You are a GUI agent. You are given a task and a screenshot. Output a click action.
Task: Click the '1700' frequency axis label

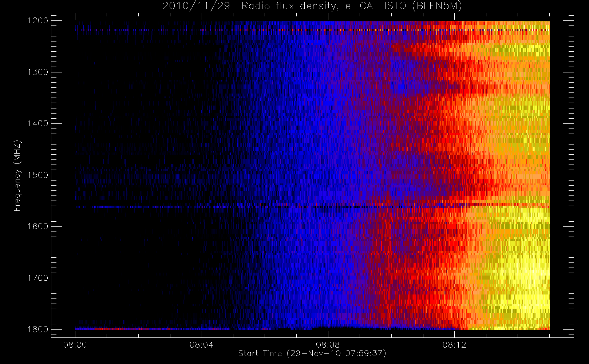click(38, 278)
